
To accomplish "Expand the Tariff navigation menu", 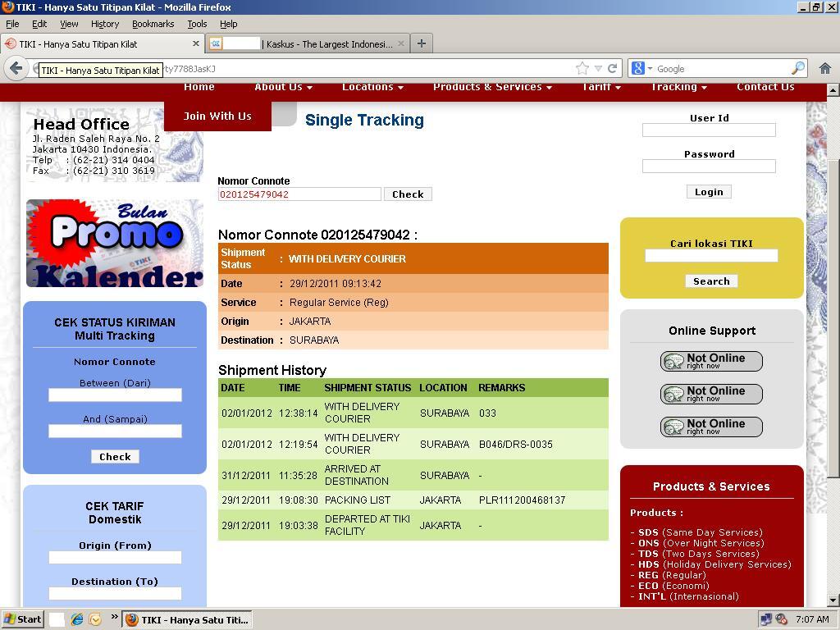I will point(601,87).
